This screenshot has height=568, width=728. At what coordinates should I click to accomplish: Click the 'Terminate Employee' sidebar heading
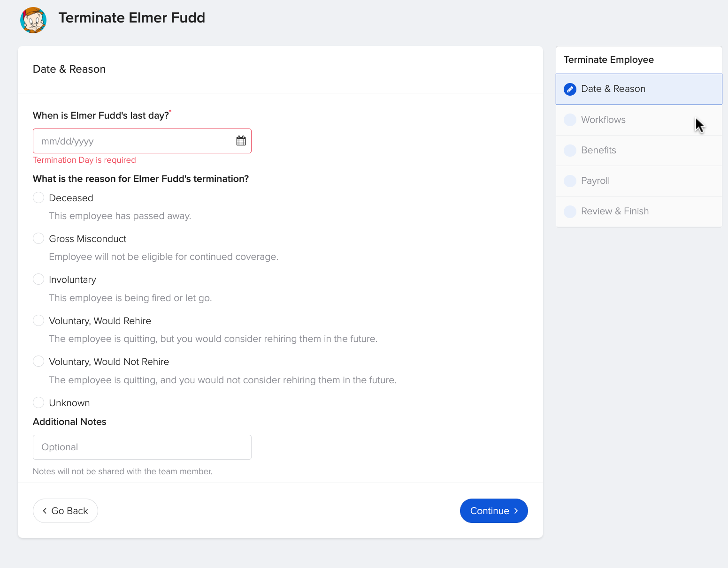(x=609, y=60)
